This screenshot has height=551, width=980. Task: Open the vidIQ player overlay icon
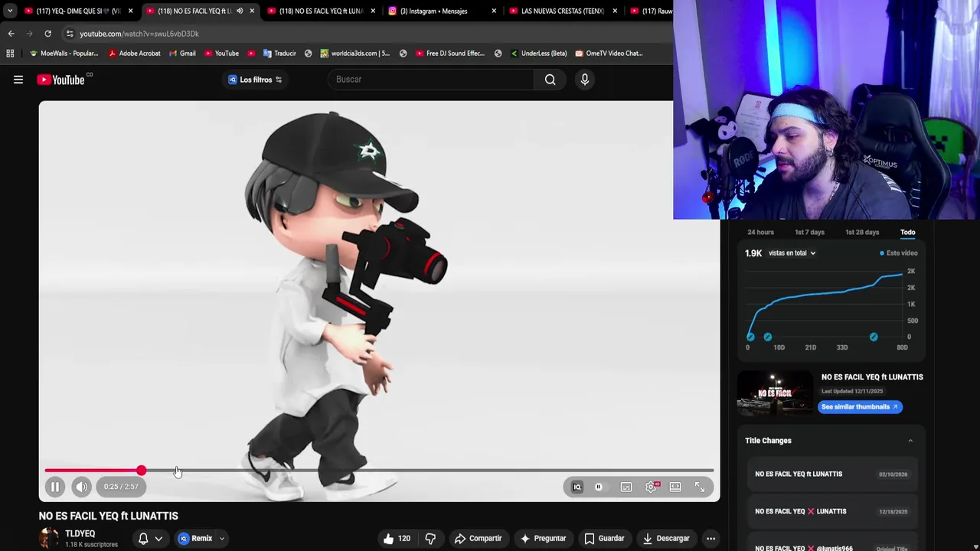(x=577, y=487)
